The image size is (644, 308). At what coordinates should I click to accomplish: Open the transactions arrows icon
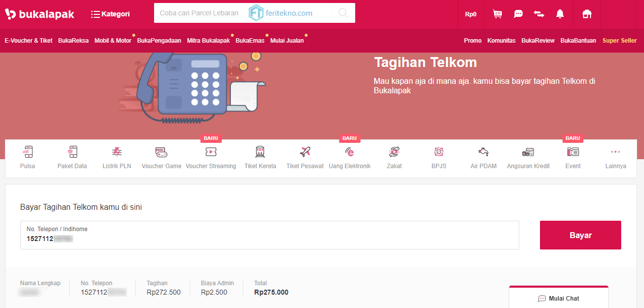coord(539,14)
